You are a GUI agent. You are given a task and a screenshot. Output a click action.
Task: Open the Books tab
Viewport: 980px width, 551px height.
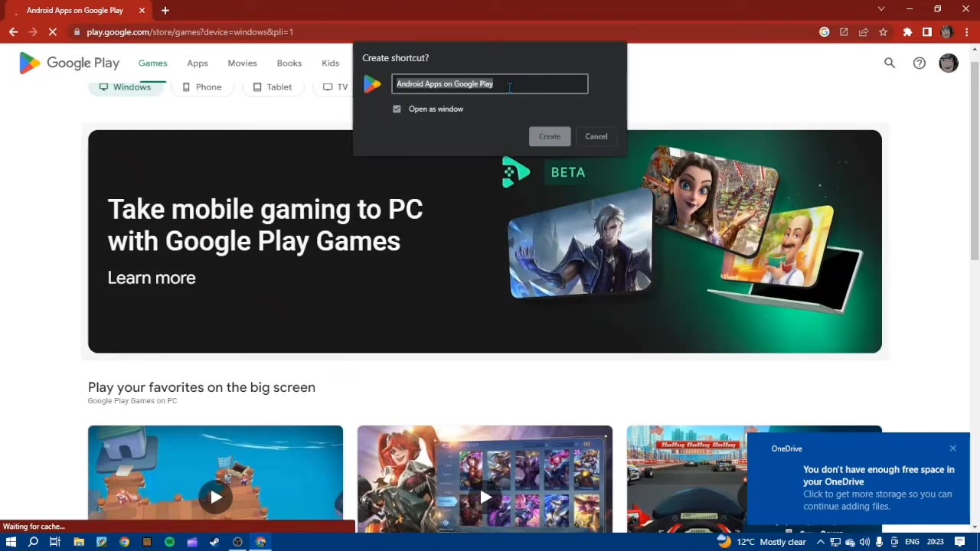[x=289, y=63]
